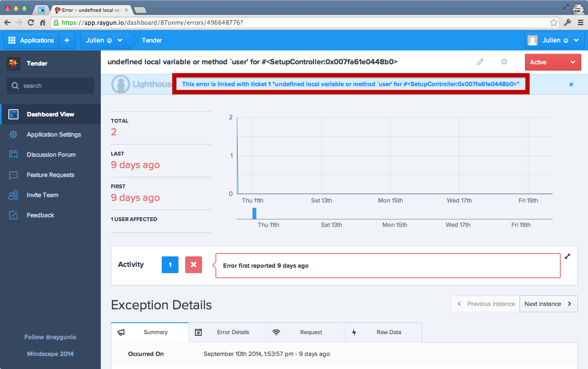Screen dimensions: 588x369
Task: Click the user avatar picture
Action: click(x=533, y=40)
